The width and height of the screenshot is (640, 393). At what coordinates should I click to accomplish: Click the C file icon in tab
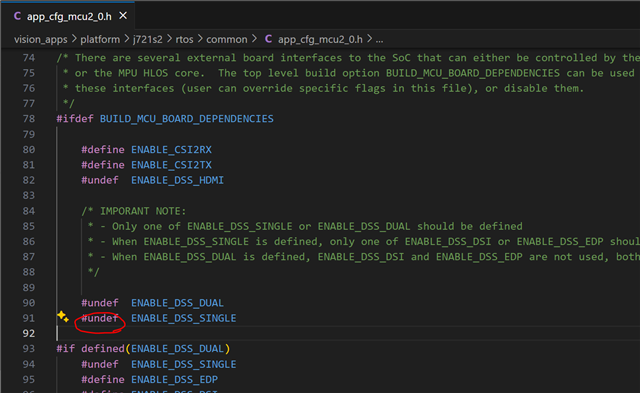(x=17, y=16)
